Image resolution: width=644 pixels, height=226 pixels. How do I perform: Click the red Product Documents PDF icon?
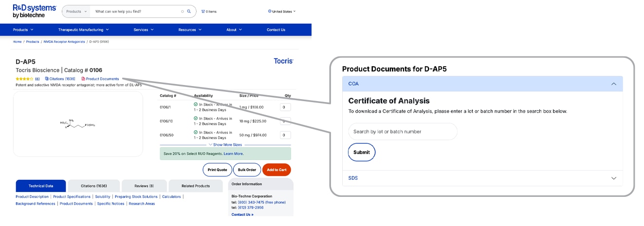pos(83,79)
